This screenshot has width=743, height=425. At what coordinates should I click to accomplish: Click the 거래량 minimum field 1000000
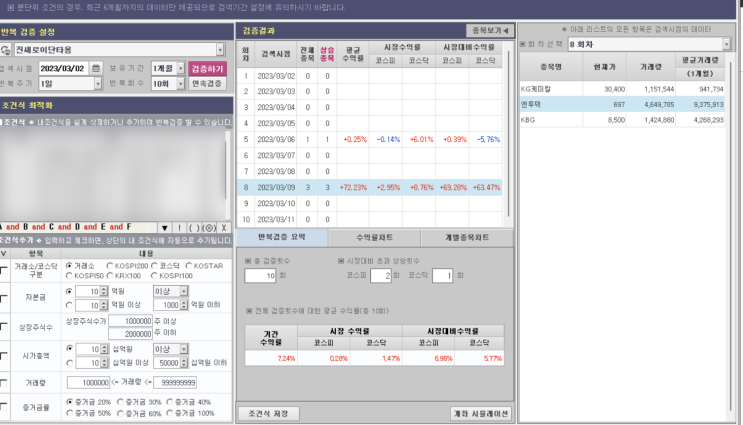coord(89,382)
